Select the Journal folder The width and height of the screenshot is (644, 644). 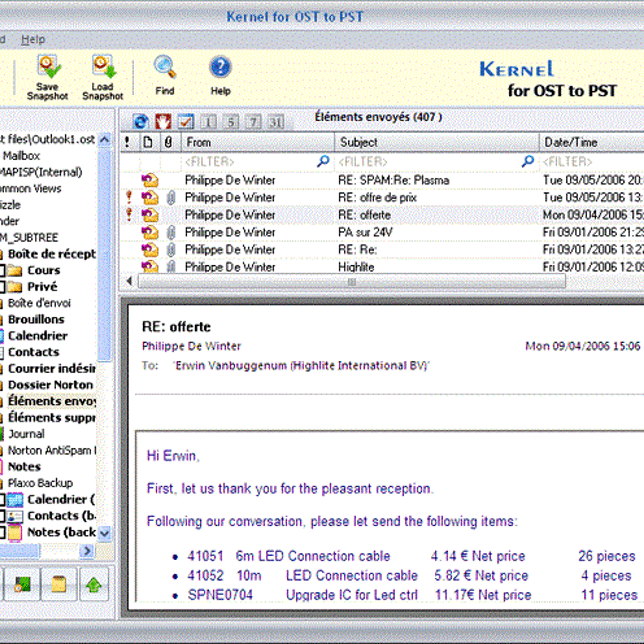point(27,434)
